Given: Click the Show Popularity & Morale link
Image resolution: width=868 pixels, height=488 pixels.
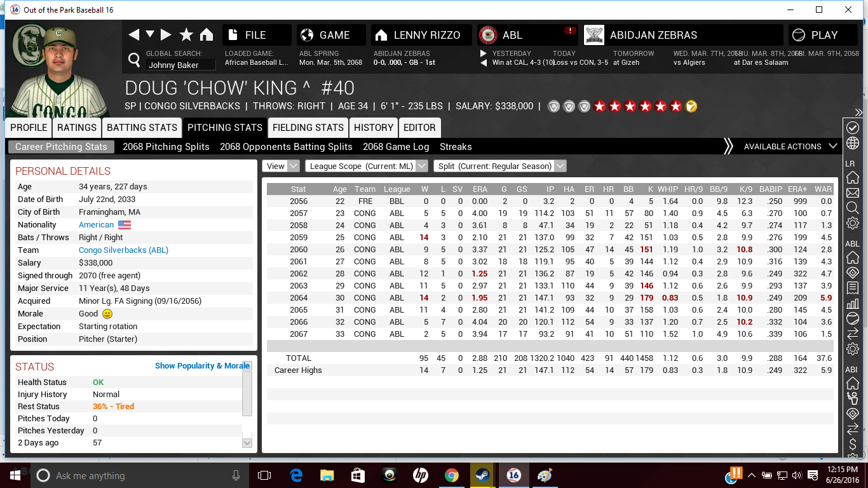Looking at the screenshot, I should point(202,366).
